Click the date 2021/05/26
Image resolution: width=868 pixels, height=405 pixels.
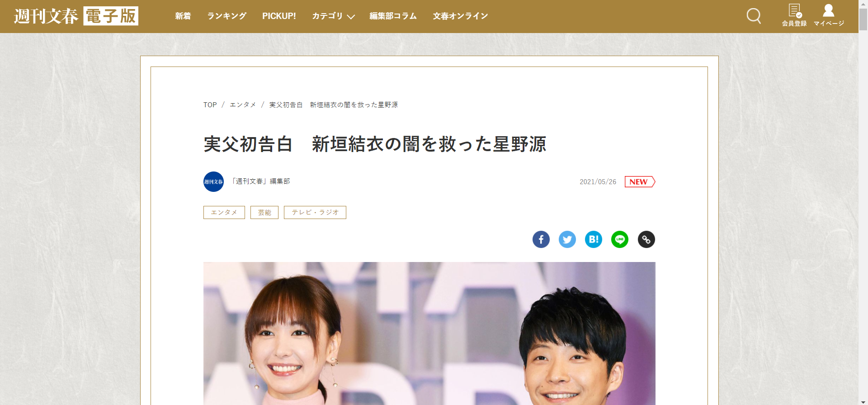click(598, 181)
